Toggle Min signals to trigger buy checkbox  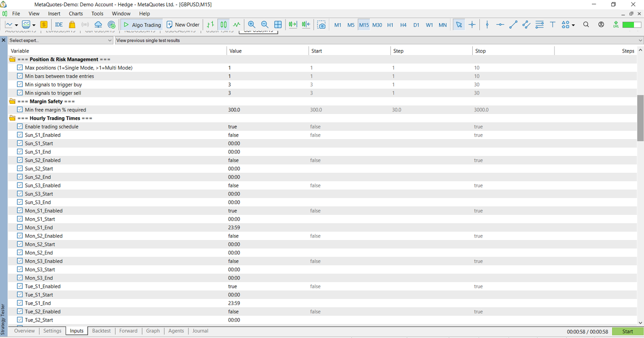20,84
